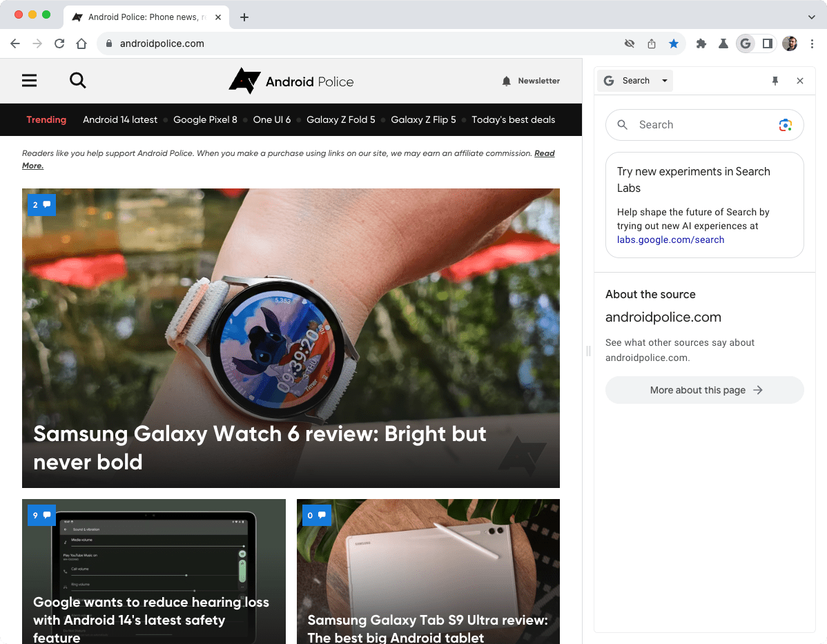The height and width of the screenshot is (644, 827).
Task: Select Galaxy Z Fold 5 trending item
Action: pos(341,119)
